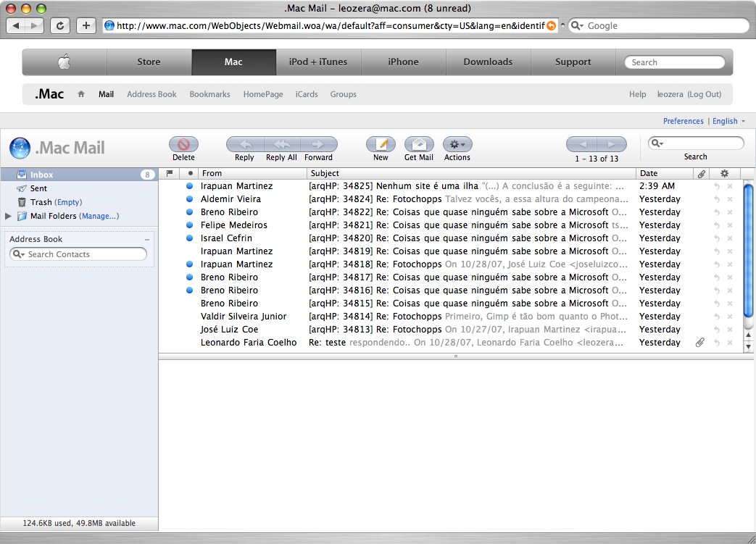This screenshot has width=756, height=544.
Task: Toggle unread dot on Breno Ribeiro 34816
Action: point(189,290)
